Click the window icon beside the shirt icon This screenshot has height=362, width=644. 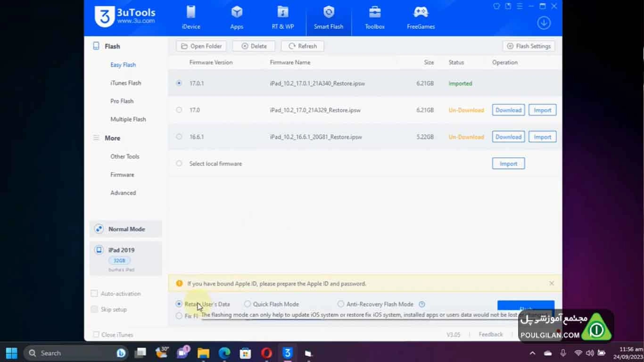508,6
